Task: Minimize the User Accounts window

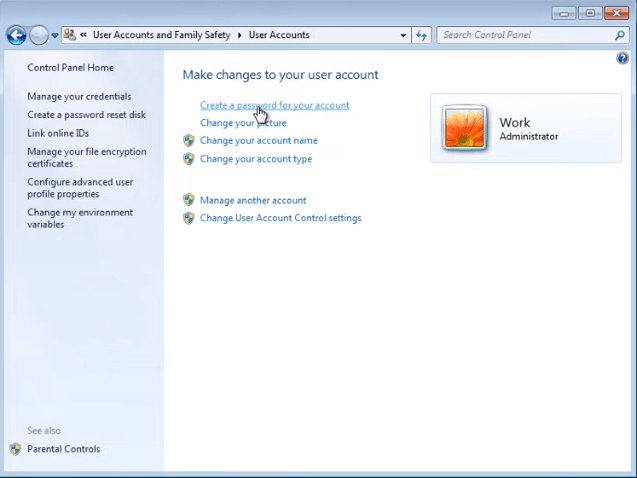Action: pyautogui.click(x=563, y=13)
